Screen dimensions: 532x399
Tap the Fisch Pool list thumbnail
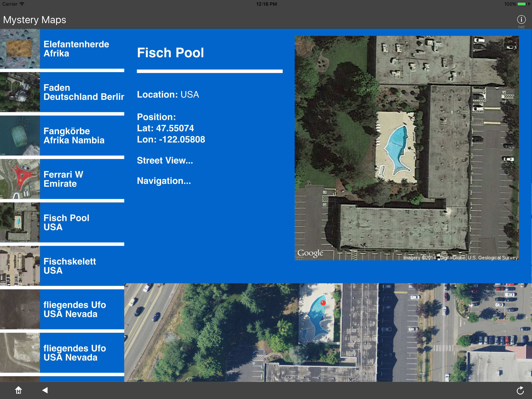(x=20, y=222)
